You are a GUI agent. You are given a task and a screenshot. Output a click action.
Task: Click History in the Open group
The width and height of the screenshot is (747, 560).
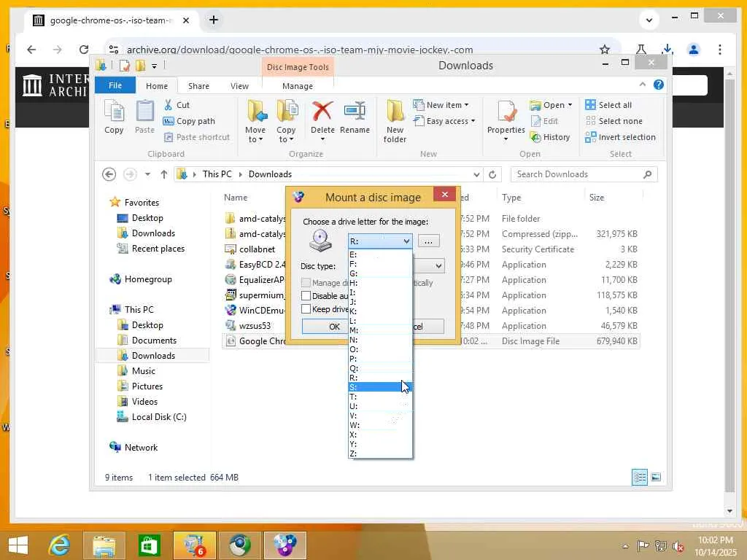[x=550, y=137]
